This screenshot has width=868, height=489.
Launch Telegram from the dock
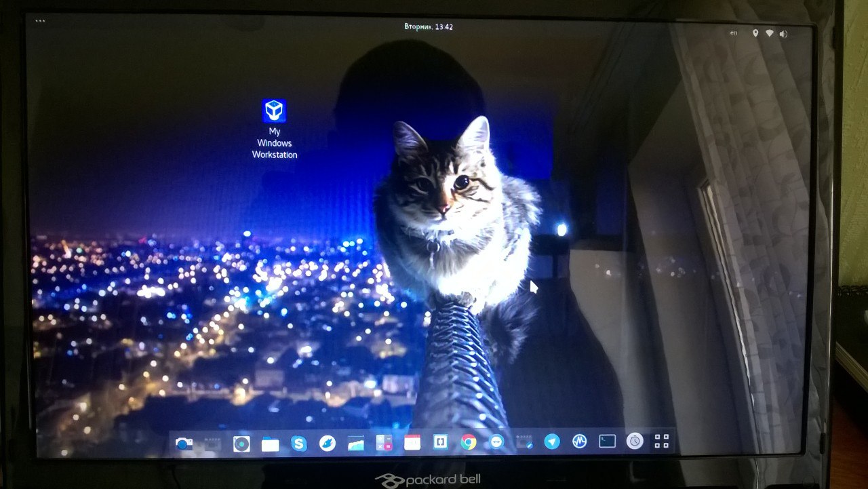[552, 442]
